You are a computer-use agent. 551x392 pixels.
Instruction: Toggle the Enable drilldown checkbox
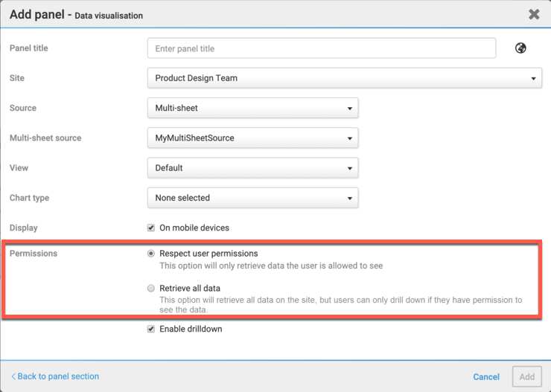151,329
